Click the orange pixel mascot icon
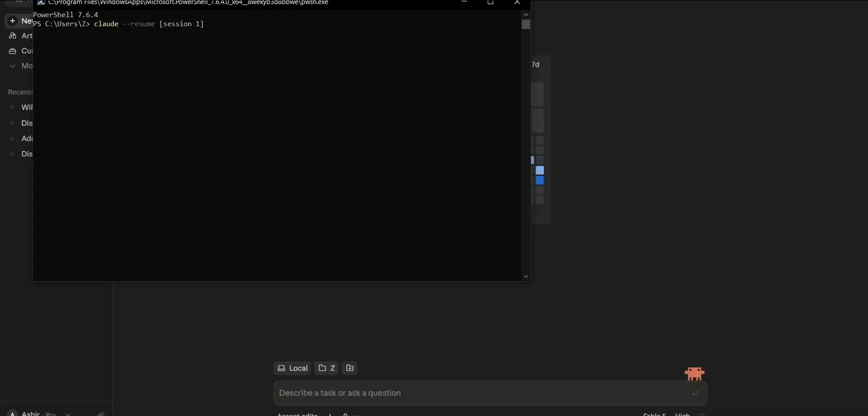This screenshot has width=868, height=416. coord(694,374)
